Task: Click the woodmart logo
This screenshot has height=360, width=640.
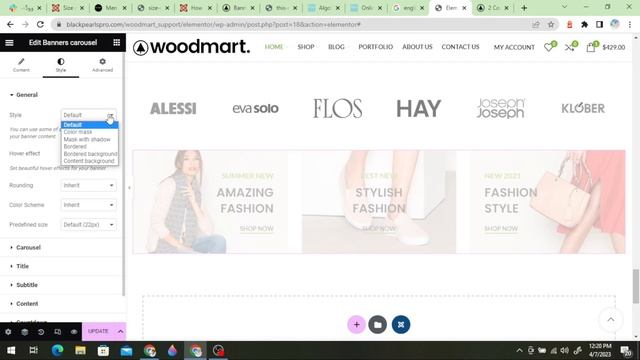Action: tap(191, 47)
